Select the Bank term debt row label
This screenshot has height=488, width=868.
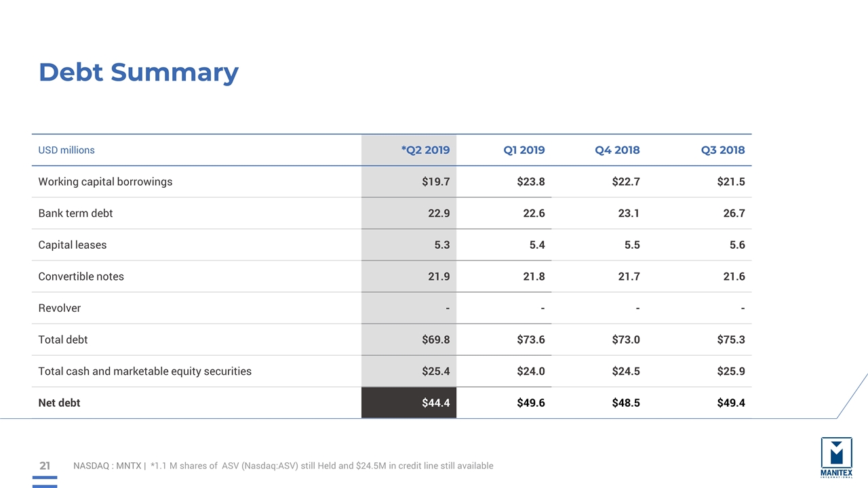pyautogui.click(x=75, y=213)
